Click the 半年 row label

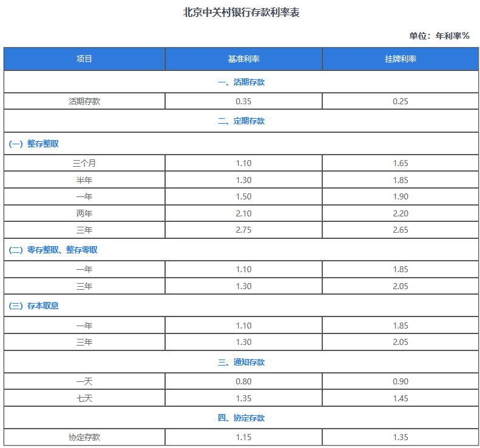pos(84,180)
